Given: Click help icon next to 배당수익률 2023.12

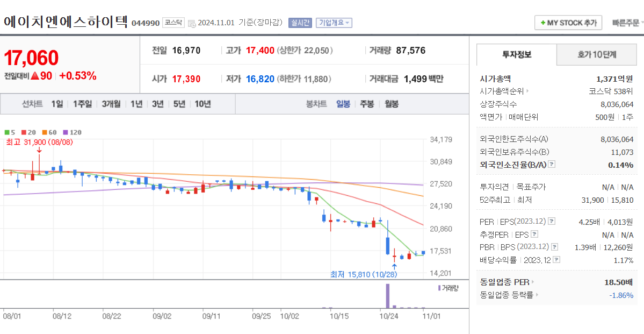Looking at the screenshot, I should pyautogui.click(x=556, y=260).
